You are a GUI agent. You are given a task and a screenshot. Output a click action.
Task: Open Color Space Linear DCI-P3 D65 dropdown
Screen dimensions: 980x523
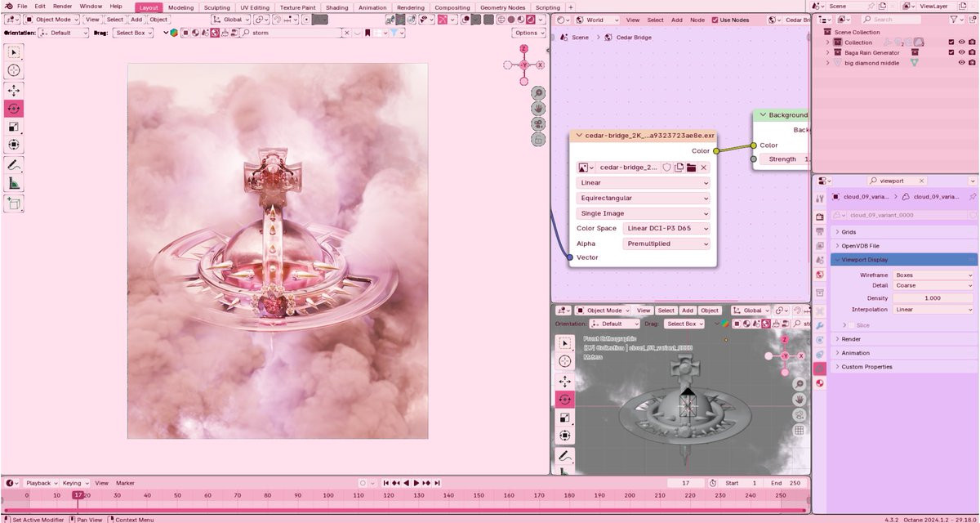[x=666, y=229]
